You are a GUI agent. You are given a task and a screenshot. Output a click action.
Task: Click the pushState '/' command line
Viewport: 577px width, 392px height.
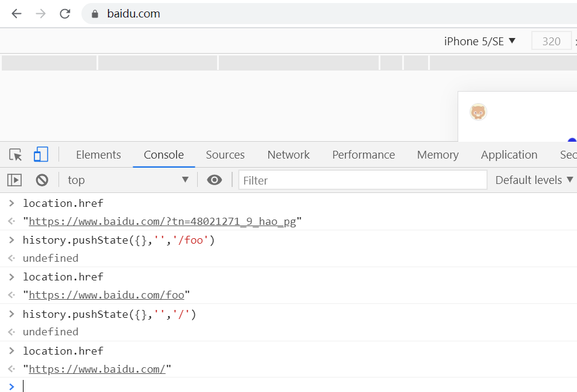(x=110, y=314)
